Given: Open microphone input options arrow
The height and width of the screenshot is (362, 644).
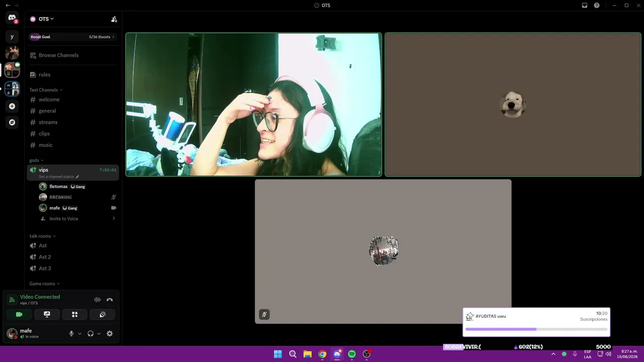Looking at the screenshot, I should (x=79, y=334).
